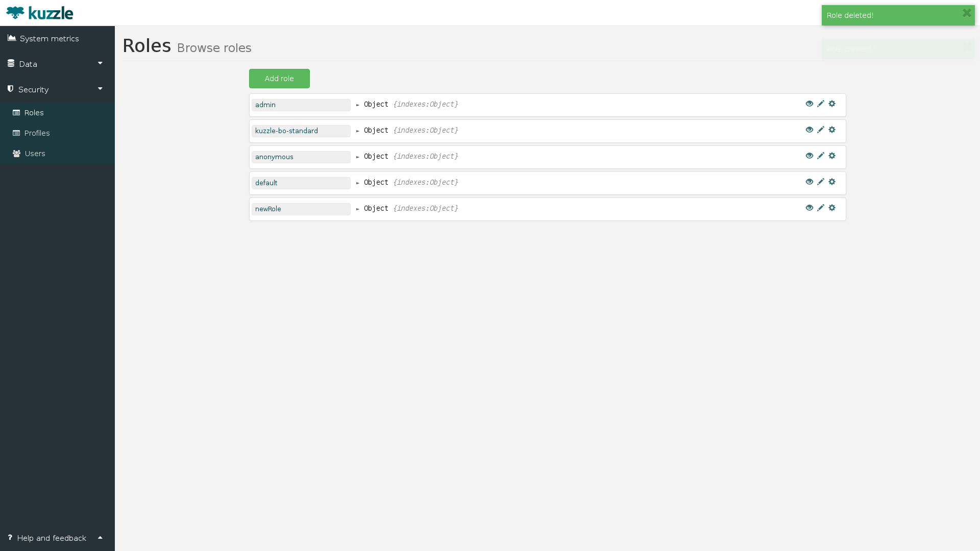View kuzzle-bo-standard role via eye icon
980x551 pixels.
pos(810,130)
